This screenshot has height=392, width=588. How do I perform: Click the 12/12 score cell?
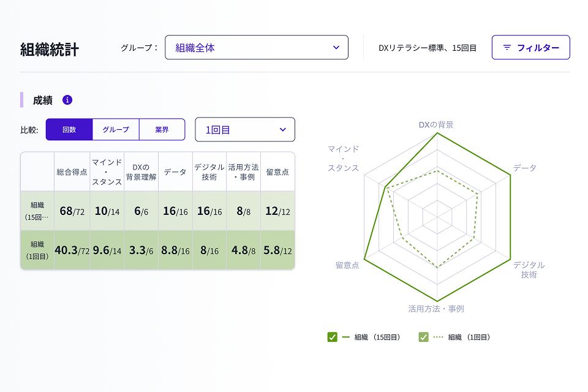click(x=277, y=211)
